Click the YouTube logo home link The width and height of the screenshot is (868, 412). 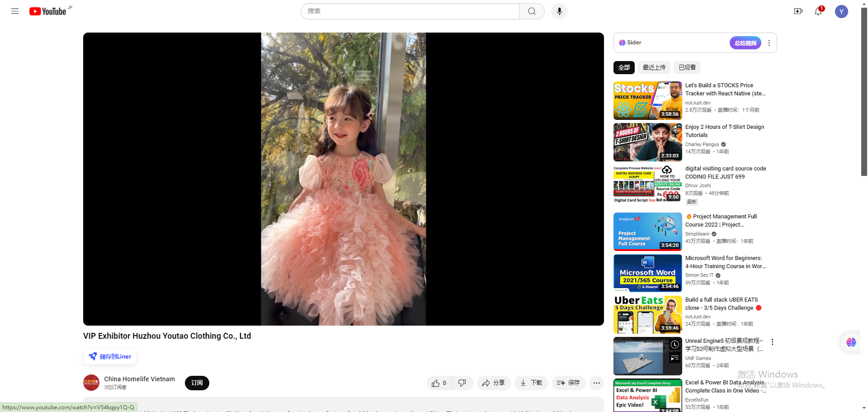pyautogui.click(x=48, y=11)
